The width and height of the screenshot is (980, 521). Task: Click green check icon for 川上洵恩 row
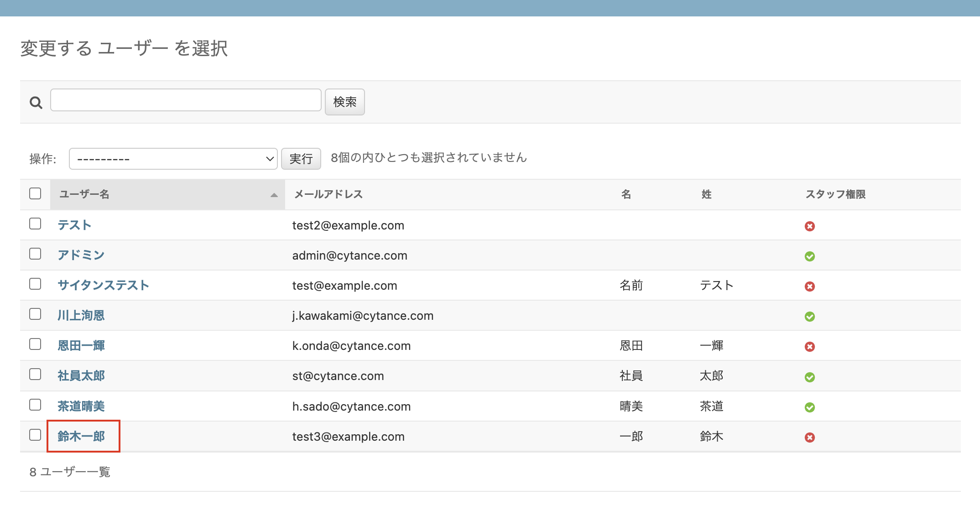(x=809, y=317)
